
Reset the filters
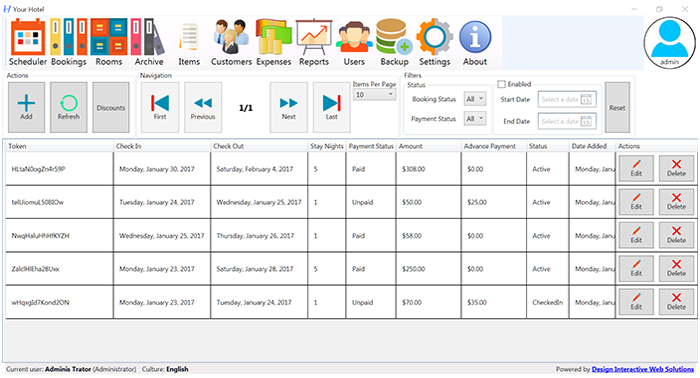(617, 107)
